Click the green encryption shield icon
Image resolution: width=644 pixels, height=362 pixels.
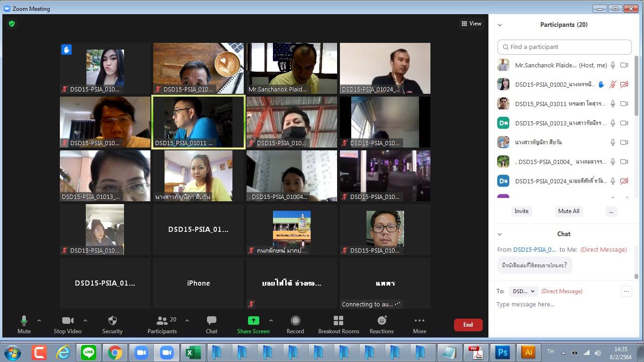[x=12, y=24]
